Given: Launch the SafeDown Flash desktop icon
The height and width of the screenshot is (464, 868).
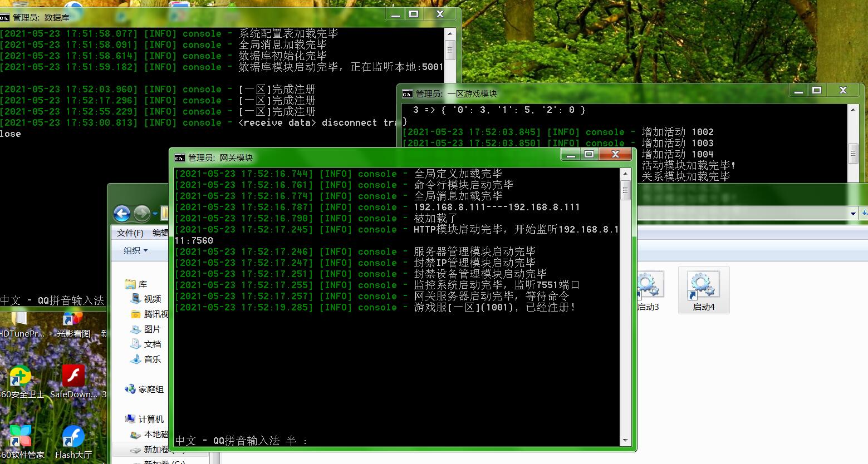Looking at the screenshot, I should click(73, 382).
